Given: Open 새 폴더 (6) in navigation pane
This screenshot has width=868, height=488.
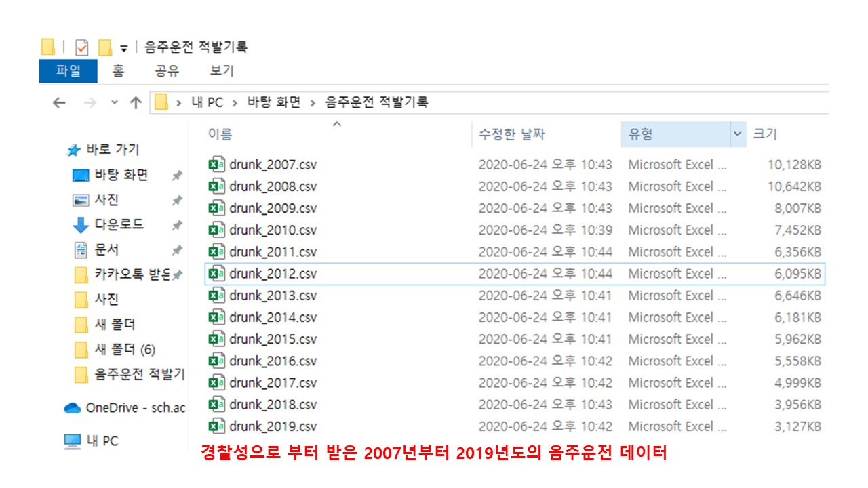Looking at the screenshot, I should 125,349.
